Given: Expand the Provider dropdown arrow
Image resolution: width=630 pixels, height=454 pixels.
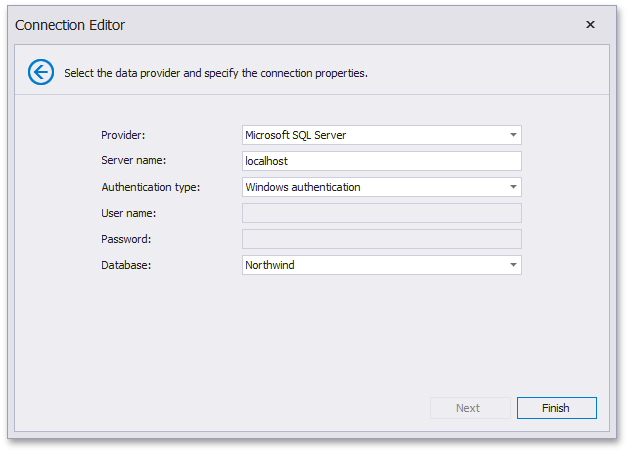Looking at the screenshot, I should click(512, 135).
